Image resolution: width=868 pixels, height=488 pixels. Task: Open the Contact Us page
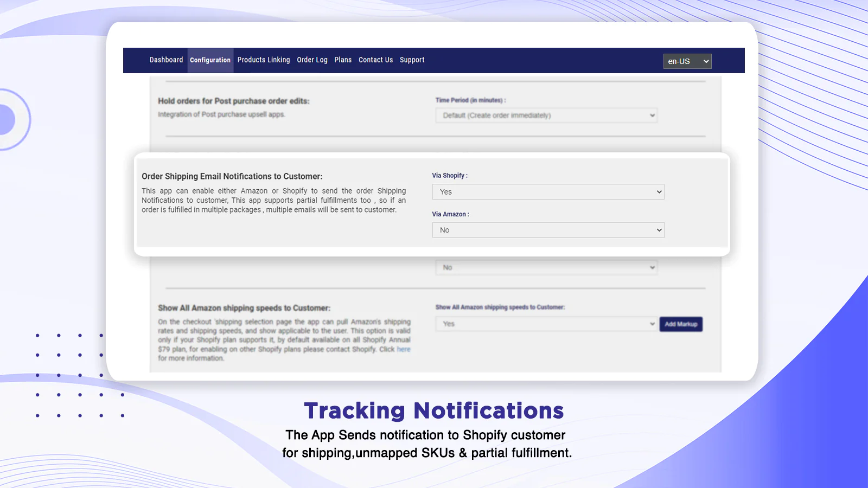(x=375, y=60)
